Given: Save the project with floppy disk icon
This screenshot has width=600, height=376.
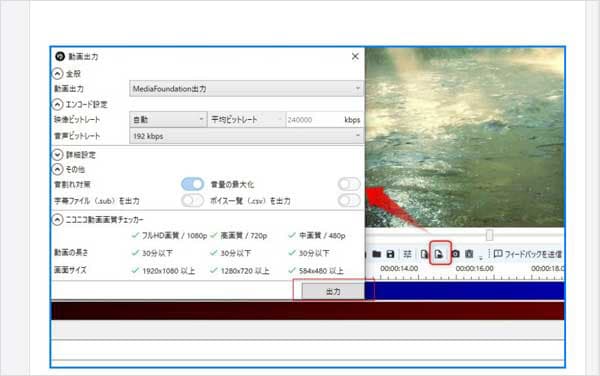Looking at the screenshot, I should point(390,254).
